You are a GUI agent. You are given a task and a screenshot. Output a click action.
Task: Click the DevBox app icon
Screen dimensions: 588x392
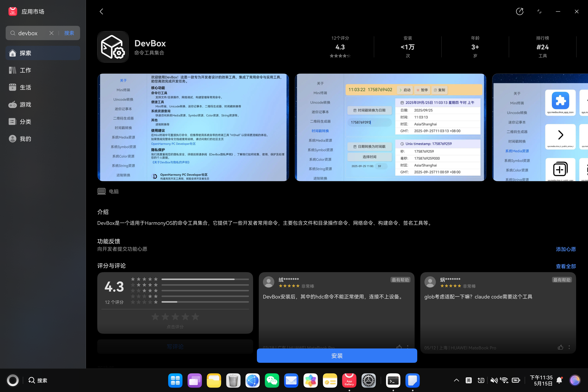coord(113,47)
